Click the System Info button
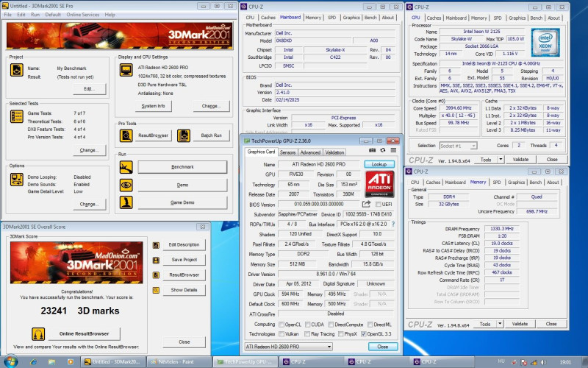588x368 pixels. point(153,106)
